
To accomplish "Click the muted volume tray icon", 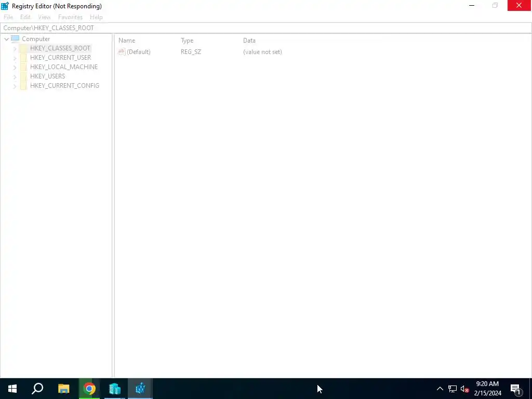I will [x=464, y=389].
